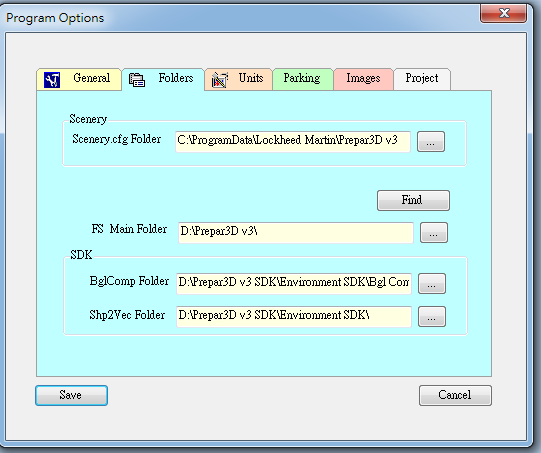Viewport: 541px width, 453px height.
Task: Save the program options
Action: pyautogui.click(x=71, y=395)
